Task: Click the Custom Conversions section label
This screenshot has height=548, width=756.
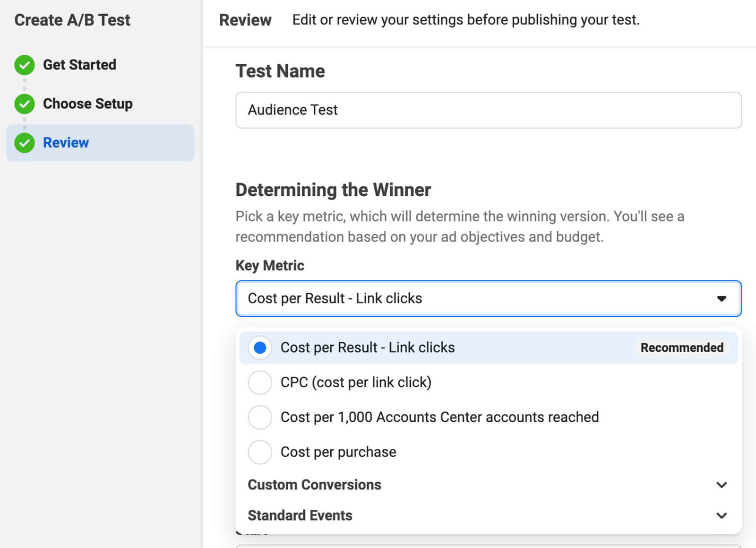Action: click(x=314, y=485)
